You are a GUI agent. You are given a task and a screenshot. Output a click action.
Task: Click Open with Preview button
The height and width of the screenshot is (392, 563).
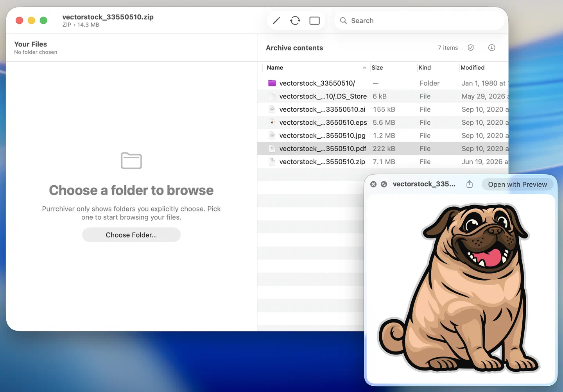517,184
